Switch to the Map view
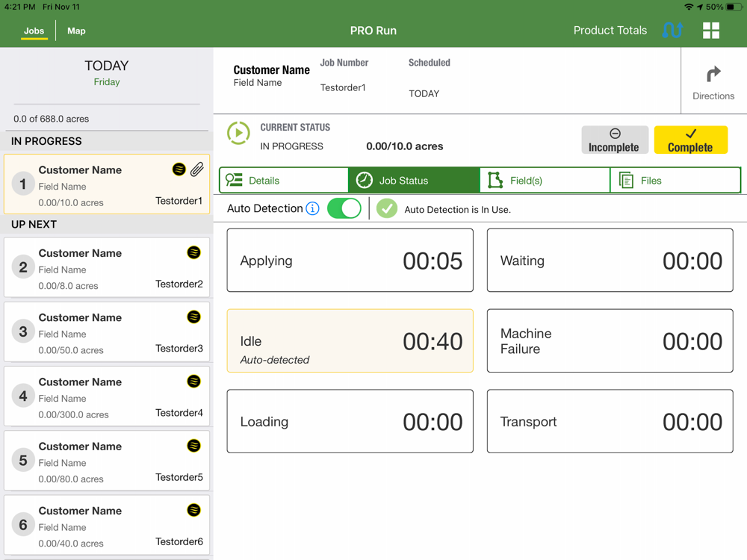Image resolution: width=747 pixels, height=560 pixels. [x=76, y=31]
